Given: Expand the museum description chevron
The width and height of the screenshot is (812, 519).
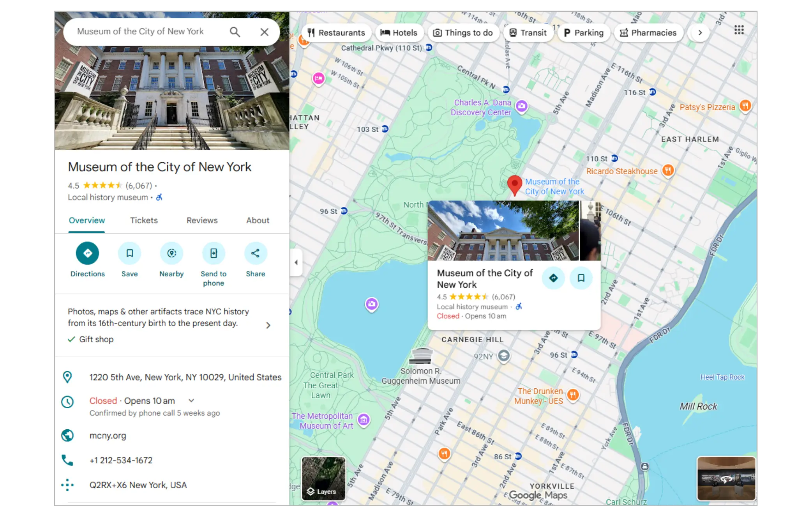Looking at the screenshot, I should [x=268, y=325].
